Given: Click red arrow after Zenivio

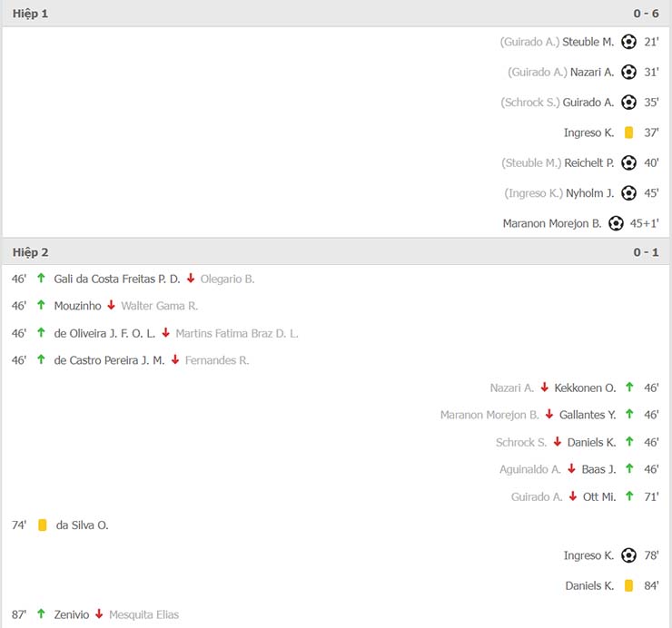Looking at the screenshot, I should (x=99, y=613).
